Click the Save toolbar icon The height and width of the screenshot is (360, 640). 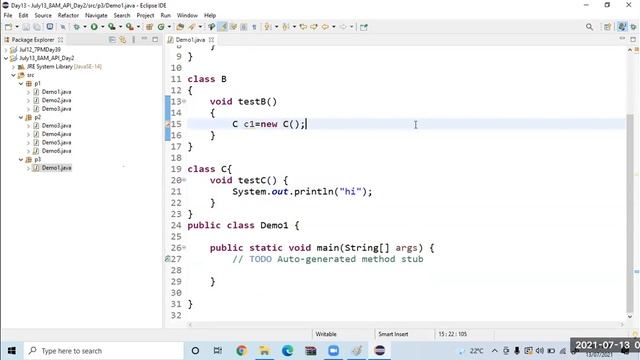point(26,27)
